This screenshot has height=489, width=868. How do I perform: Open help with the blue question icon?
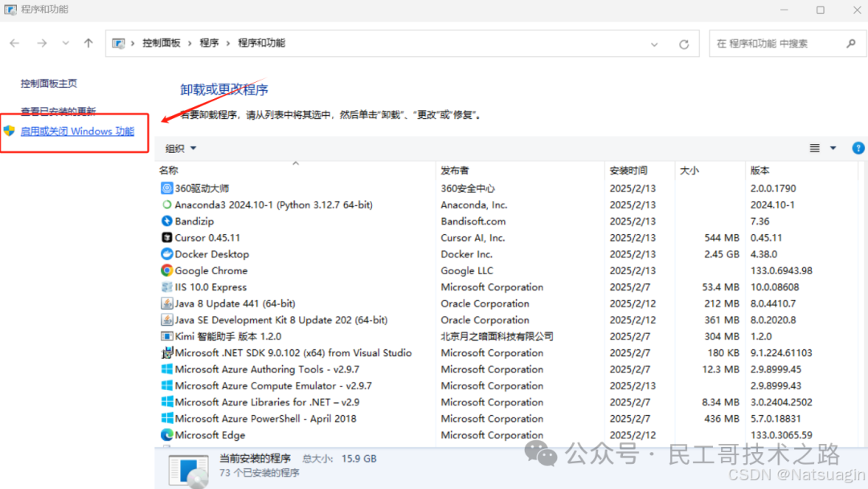pos(858,148)
